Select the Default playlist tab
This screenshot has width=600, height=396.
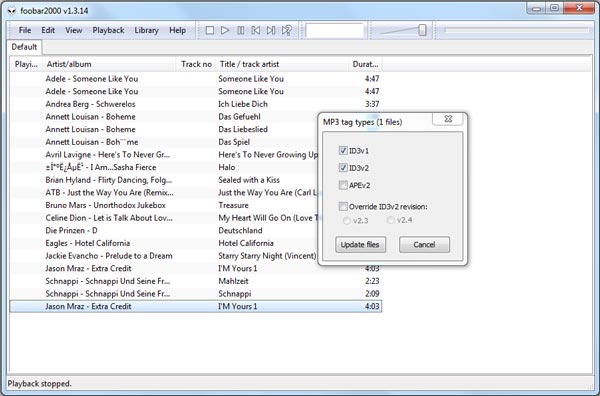(x=24, y=47)
